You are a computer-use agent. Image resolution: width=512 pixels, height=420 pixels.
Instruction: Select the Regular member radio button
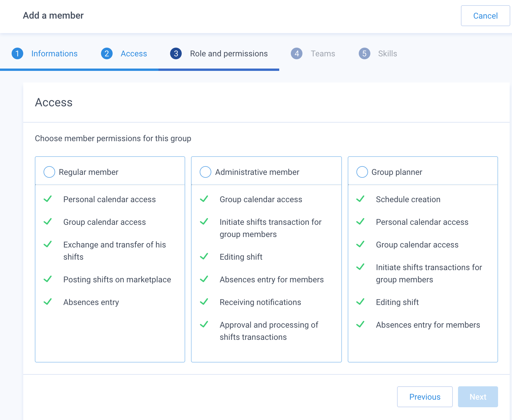coord(49,172)
